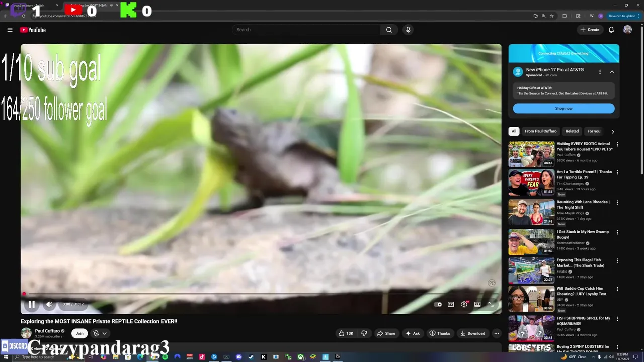Open options for FISH SHOPPING SPREE video

(617, 319)
